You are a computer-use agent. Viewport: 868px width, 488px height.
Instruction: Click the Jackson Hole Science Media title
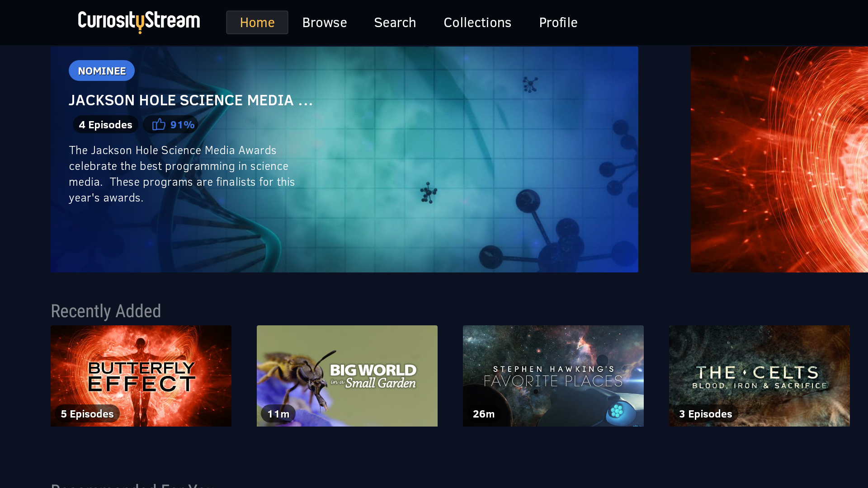pos(191,100)
